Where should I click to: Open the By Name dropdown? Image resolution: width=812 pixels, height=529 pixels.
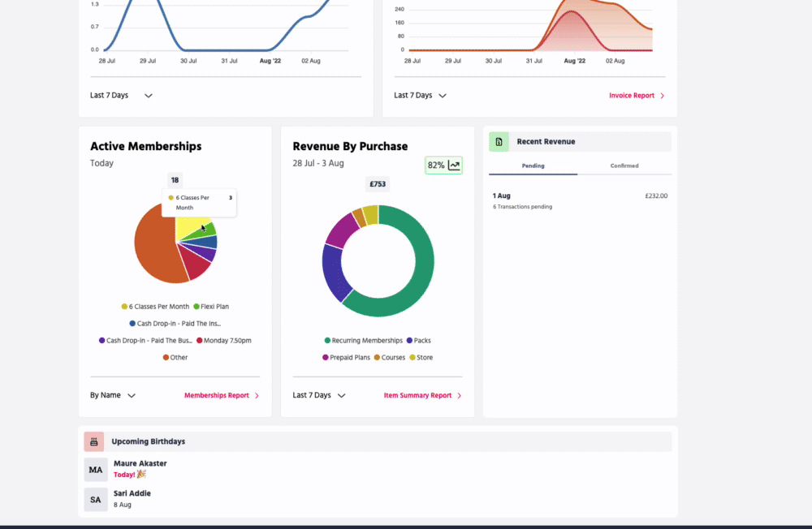tap(113, 396)
